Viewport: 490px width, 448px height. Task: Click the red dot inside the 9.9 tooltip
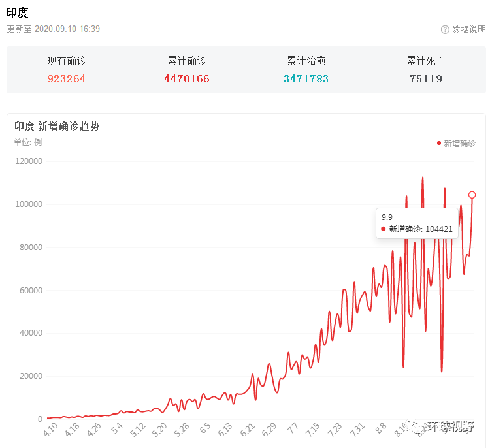384,229
